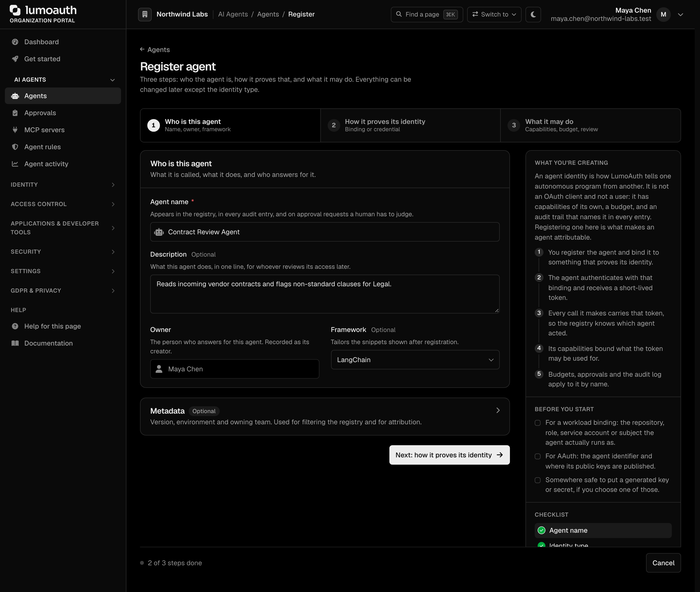Open Agent rules shield item
This screenshot has width=700, height=592.
(x=63, y=147)
